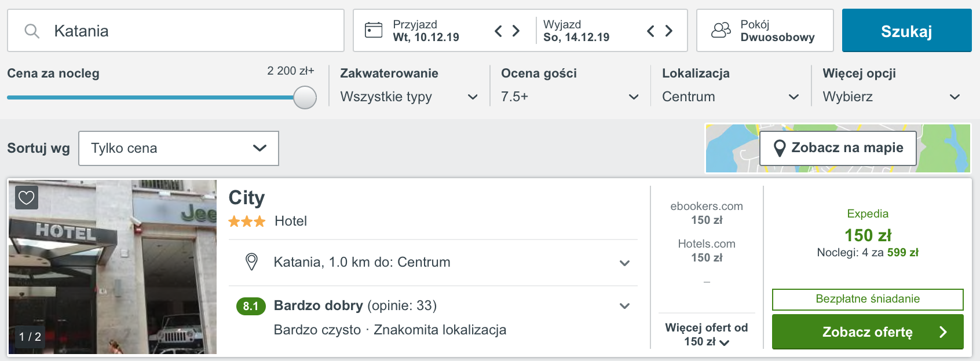Open the Sortuj wg Tylko cena dropdown
Viewport: 980px width, 361px height.
tap(178, 148)
